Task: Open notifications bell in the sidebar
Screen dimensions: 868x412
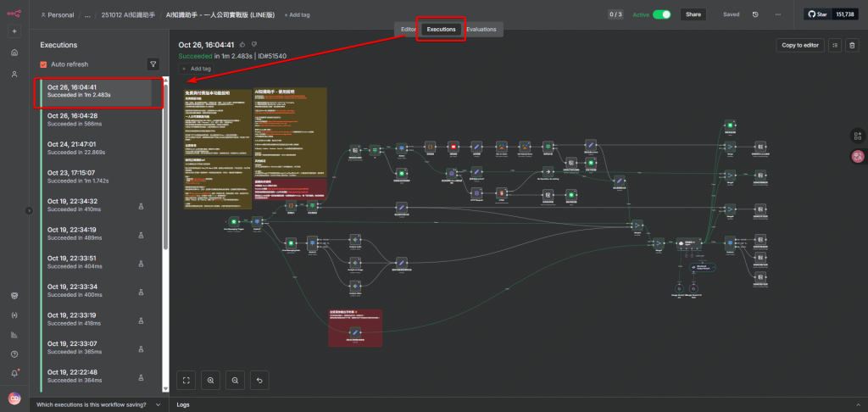Action: [x=14, y=373]
